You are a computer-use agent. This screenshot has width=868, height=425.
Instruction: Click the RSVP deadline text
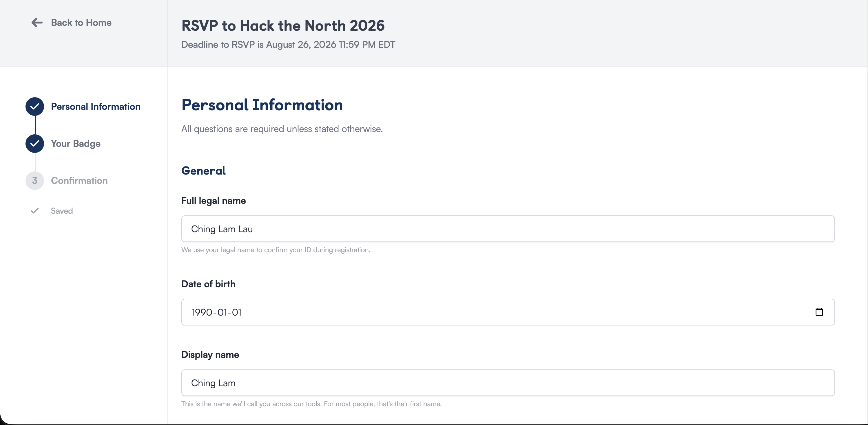[289, 45]
